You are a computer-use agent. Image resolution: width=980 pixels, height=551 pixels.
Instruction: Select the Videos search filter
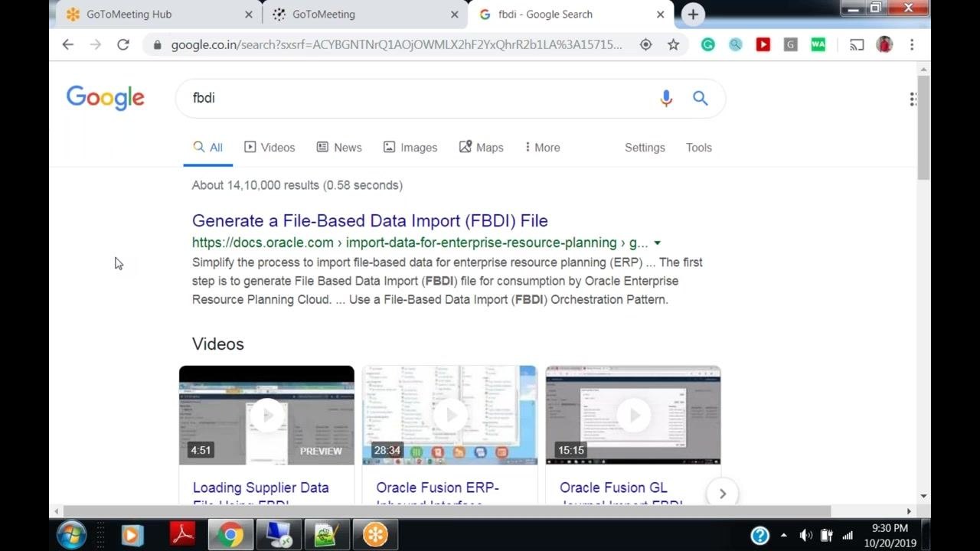pyautogui.click(x=269, y=148)
